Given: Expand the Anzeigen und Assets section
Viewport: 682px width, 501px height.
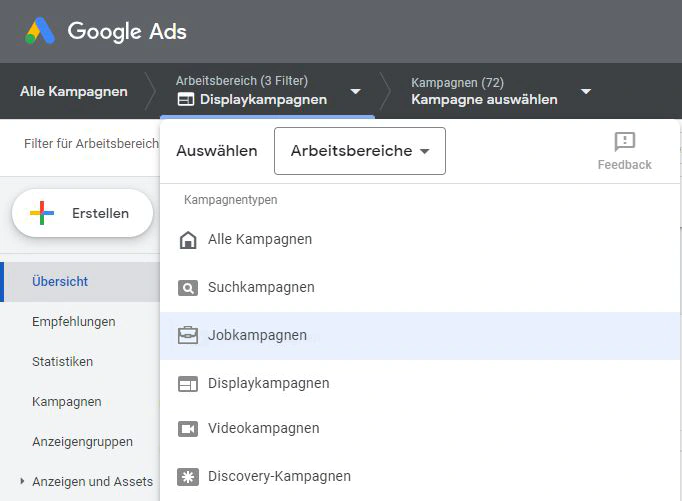Looking at the screenshot, I should coord(22,481).
